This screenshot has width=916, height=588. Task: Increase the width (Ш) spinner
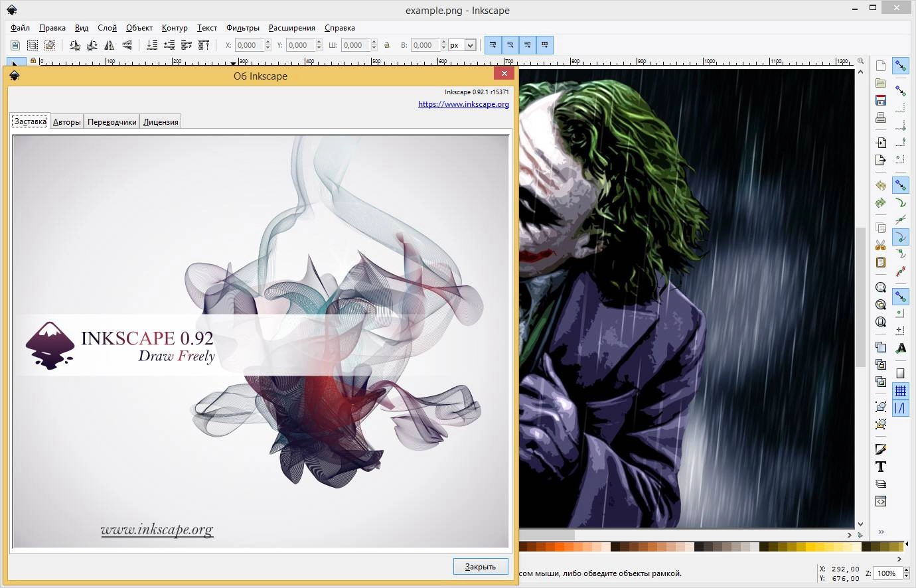pyautogui.click(x=374, y=42)
